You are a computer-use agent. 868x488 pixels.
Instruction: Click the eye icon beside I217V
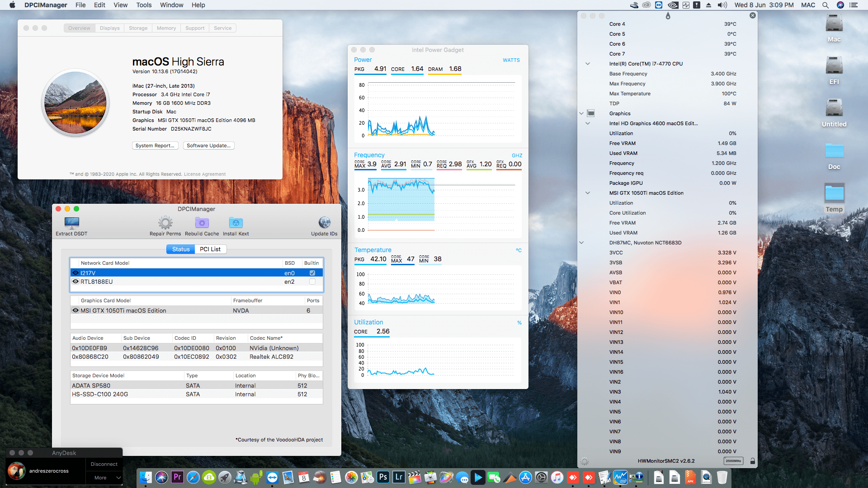click(x=75, y=273)
